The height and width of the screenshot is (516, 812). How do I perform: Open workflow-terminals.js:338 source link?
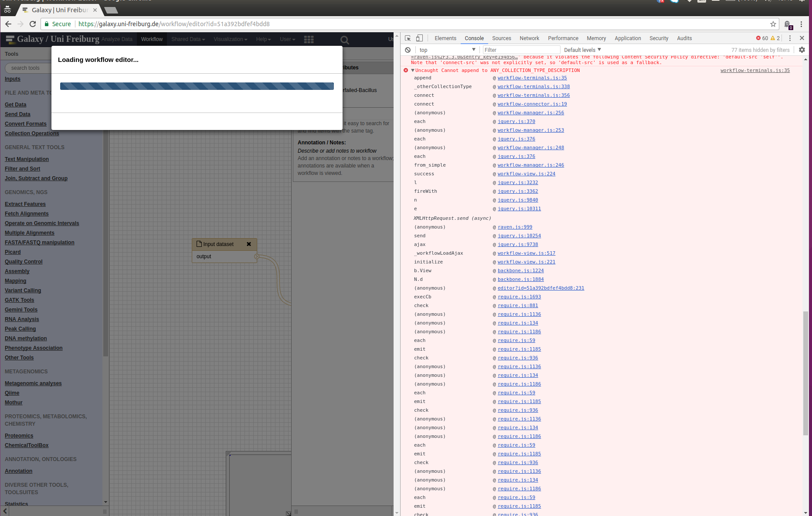click(533, 86)
